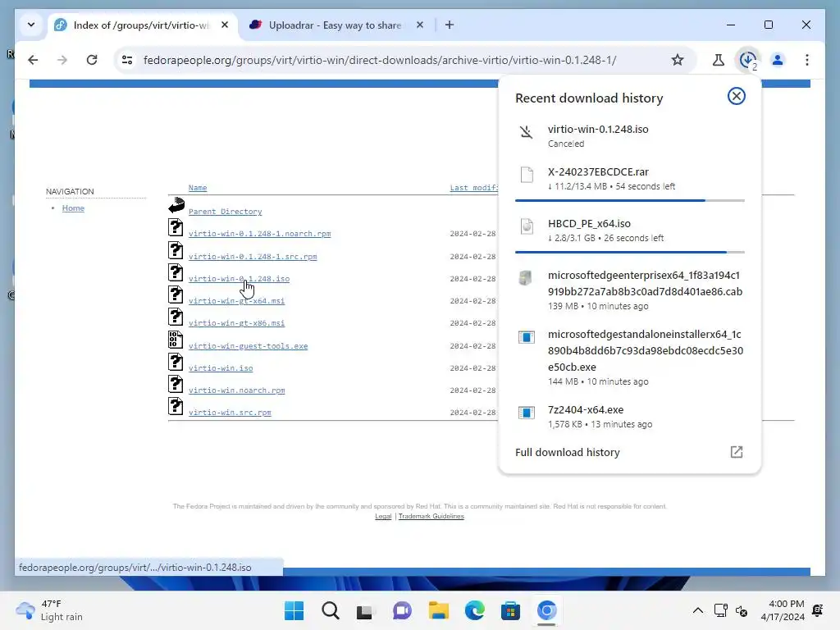Open Trademark Guidelines footer link
This screenshot has height=630, width=840.
click(x=431, y=516)
